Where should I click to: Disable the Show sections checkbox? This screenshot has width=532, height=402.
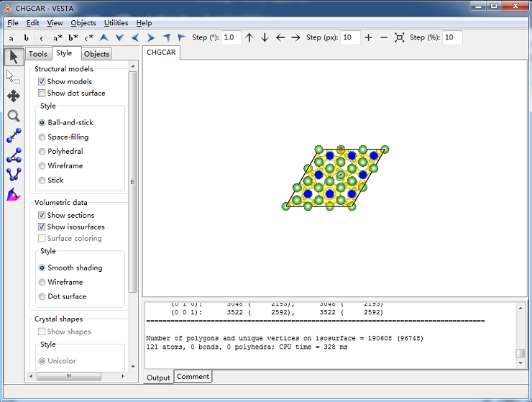(x=42, y=216)
